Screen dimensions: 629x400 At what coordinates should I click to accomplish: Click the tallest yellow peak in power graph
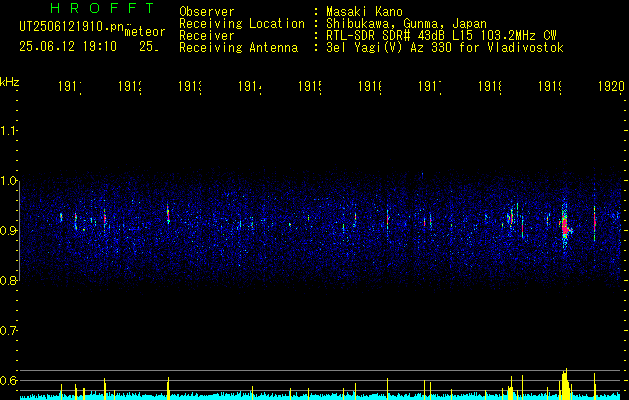(x=565, y=384)
